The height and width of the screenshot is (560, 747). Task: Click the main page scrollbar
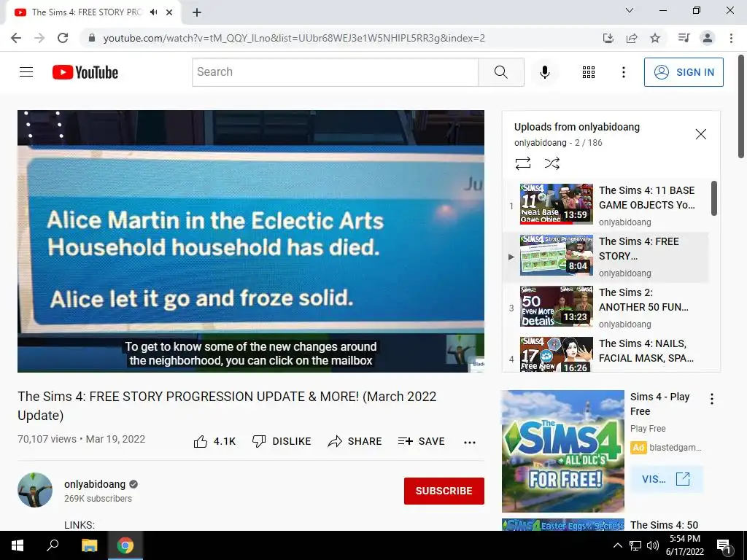point(741,106)
